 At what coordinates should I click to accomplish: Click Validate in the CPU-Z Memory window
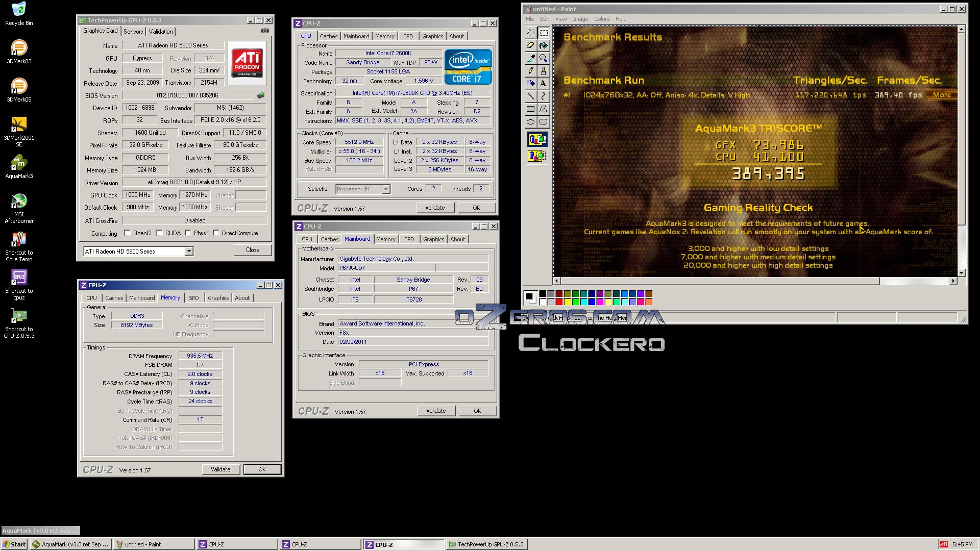(x=220, y=469)
